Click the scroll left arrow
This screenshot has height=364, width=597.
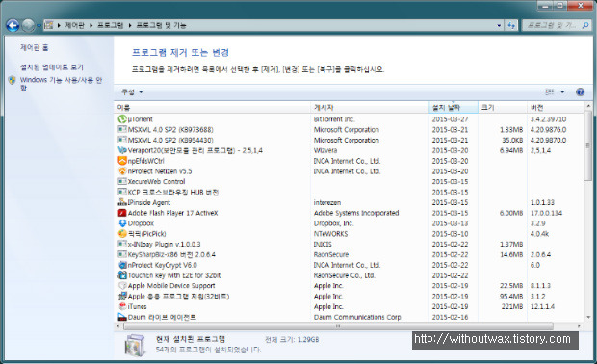pyautogui.click(x=118, y=326)
